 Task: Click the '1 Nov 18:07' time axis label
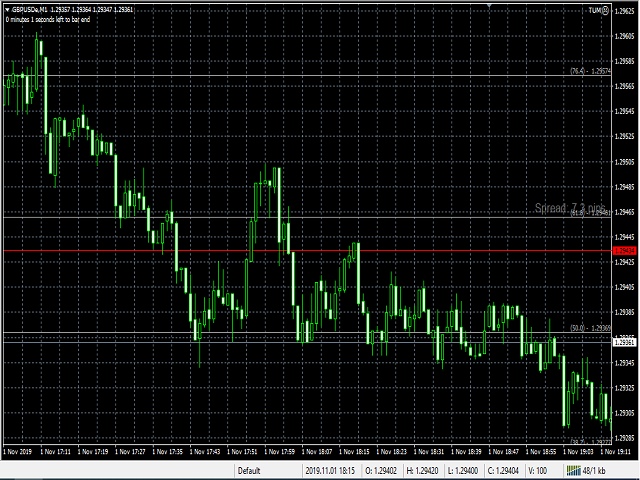click(317, 452)
